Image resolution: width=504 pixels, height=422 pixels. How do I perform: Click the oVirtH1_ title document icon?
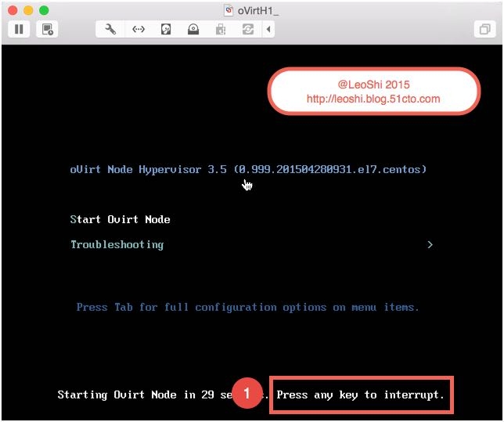click(x=229, y=10)
